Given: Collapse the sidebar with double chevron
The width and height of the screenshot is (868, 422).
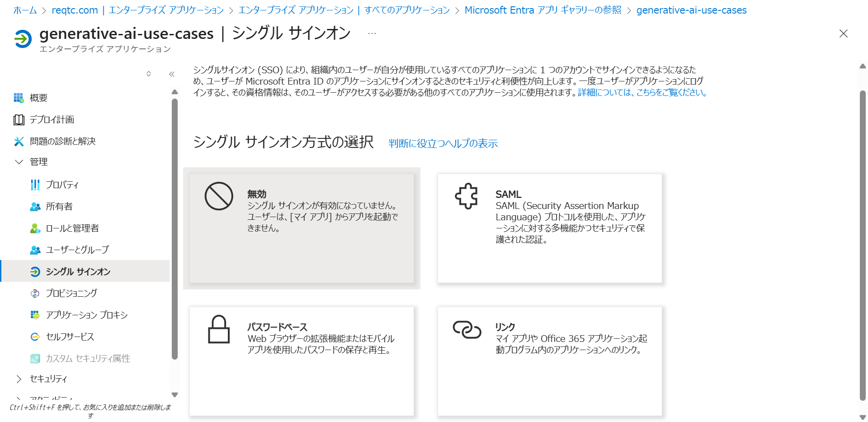Looking at the screenshot, I should click(x=172, y=74).
